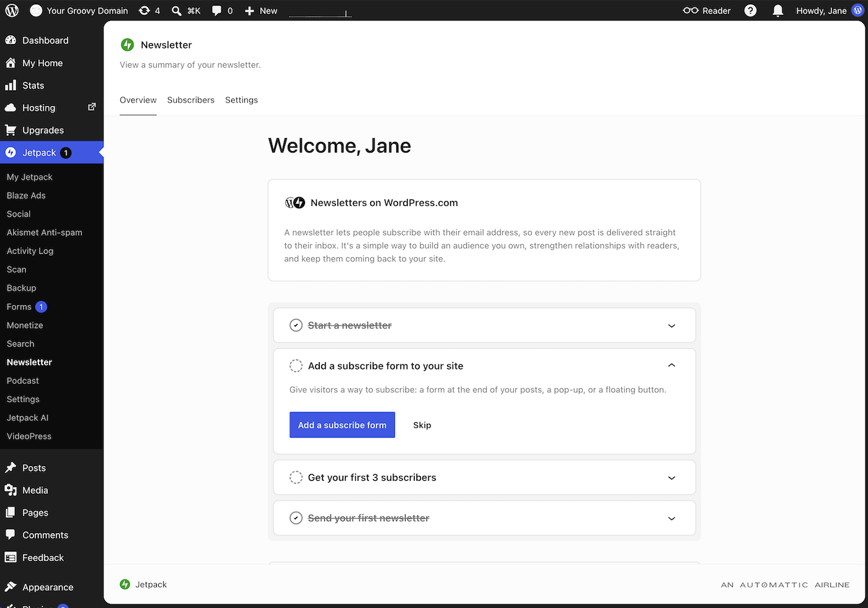Image resolution: width=868 pixels, height=608 pixels.
Task: Skip the subscribe form step
Action: (422, 425)
